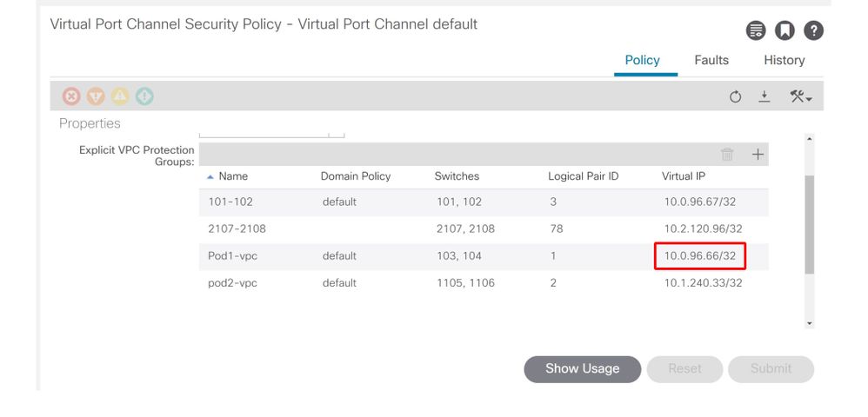Add a new VPC protection group
Image resolution: width=868 pixels, height=417 pixels.
tap(758, 155)
